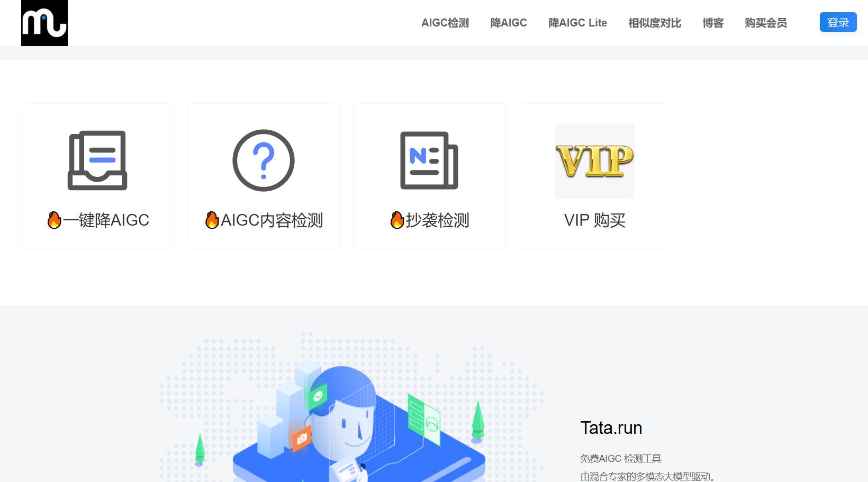Click the document tray icon for 一键降AIGC

coord(97,160)
